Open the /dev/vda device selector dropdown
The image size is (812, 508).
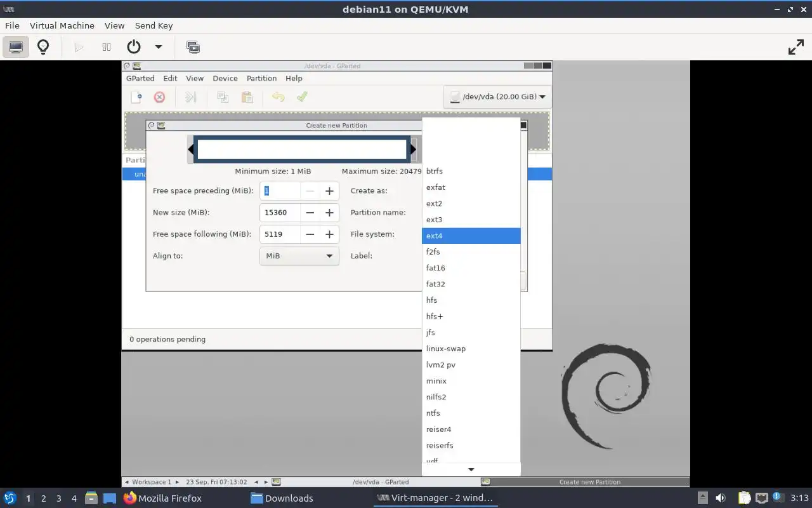tap(497, 97)
